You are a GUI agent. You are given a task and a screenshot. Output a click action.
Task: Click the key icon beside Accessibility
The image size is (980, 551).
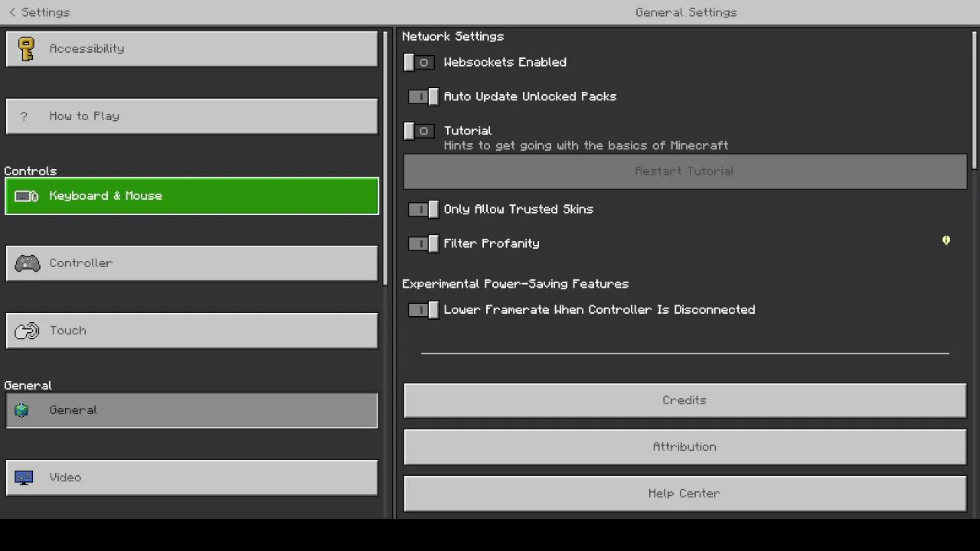tap(27, 49)
